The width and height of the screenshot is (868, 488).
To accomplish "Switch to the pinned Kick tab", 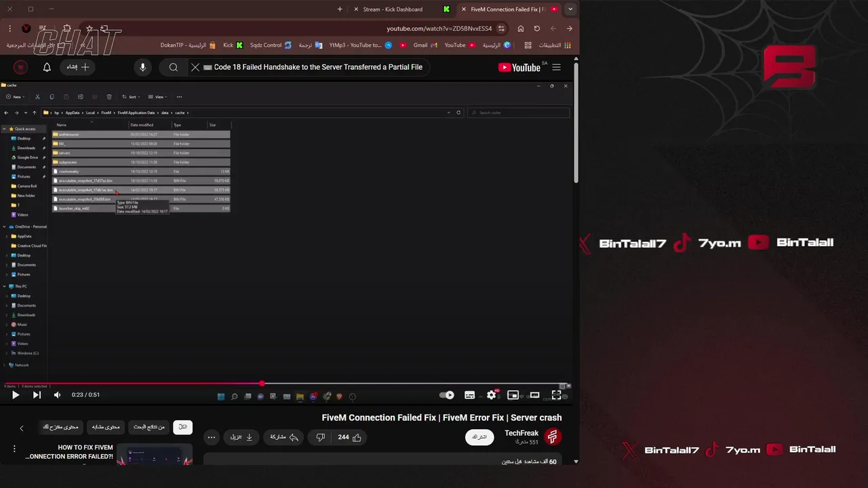I will pos(446,9).
